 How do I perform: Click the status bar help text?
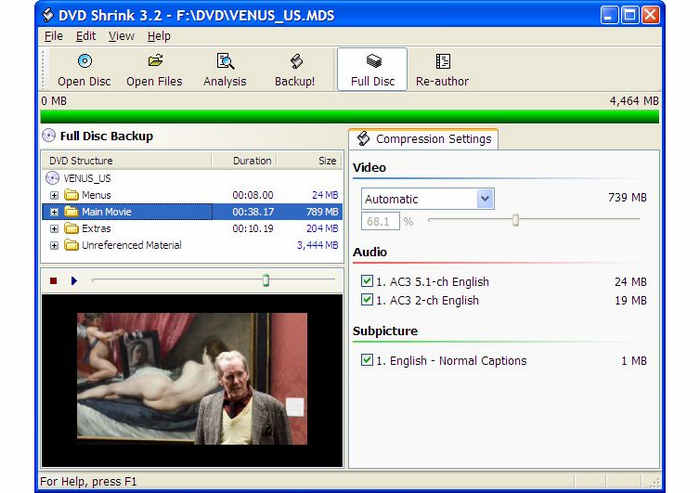(x=88, y=481)
